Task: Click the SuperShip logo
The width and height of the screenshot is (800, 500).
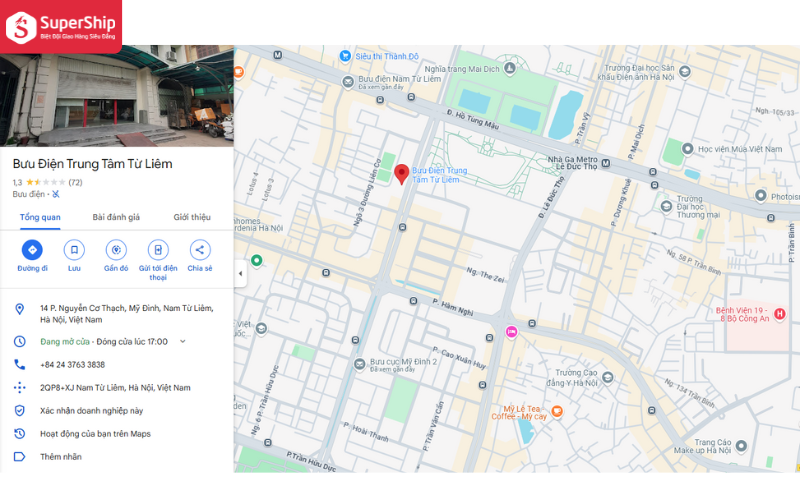Action: [x=61, y=27]
